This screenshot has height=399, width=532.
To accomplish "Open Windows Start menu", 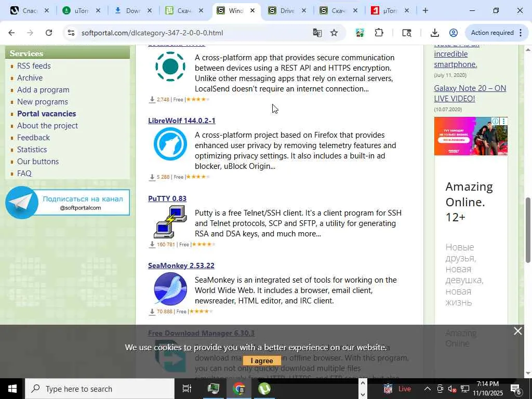I will click(12, 389).
